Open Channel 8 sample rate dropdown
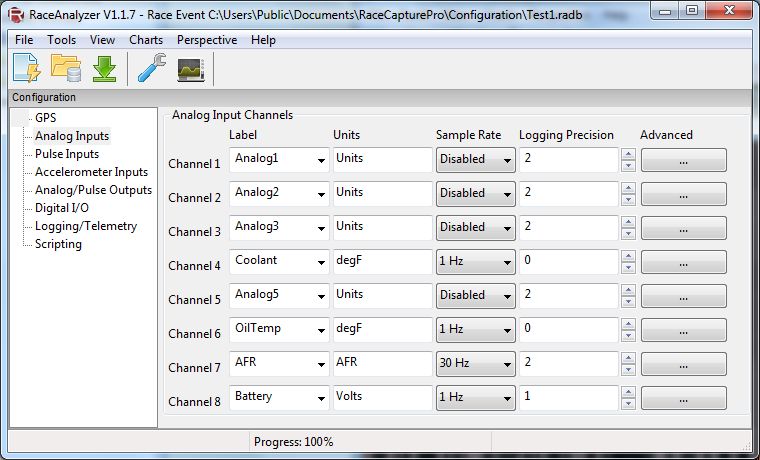The image size is (760, 460). (x=475, y=397)
